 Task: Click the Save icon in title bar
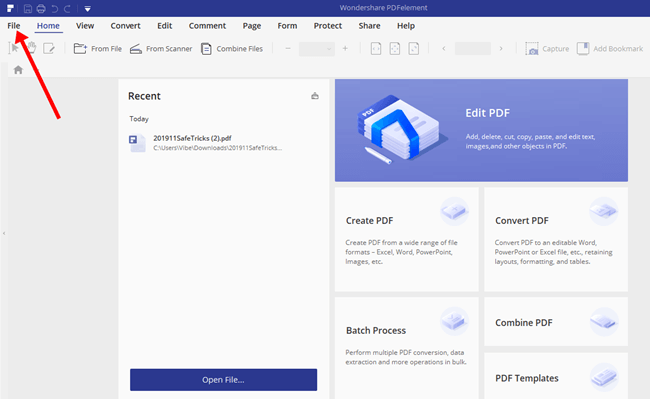tap(27, 8)
